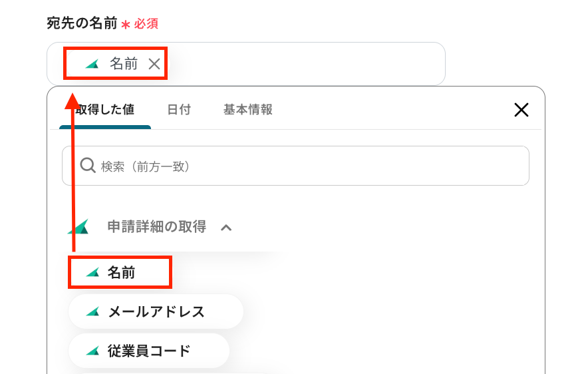
Task: Open the 基本情報 tab
Action: (248, 110)
